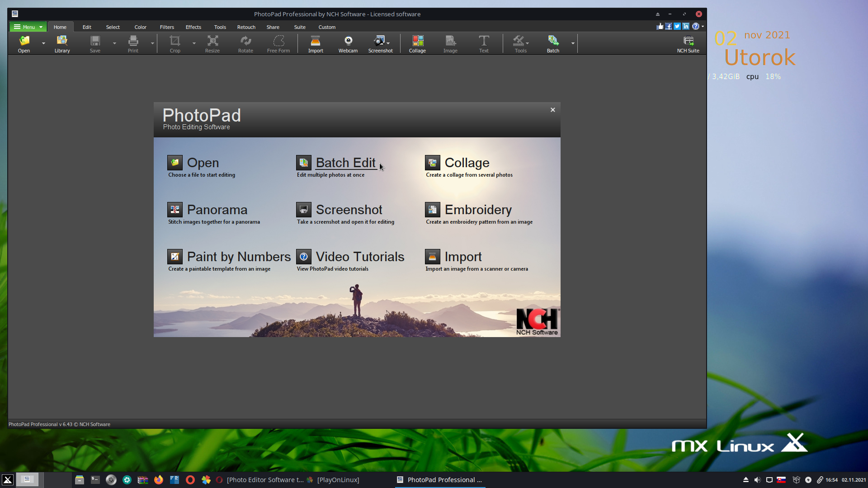Close the PhotoPad welcome dialog
The image size is (868, 488).
(552, 110)
